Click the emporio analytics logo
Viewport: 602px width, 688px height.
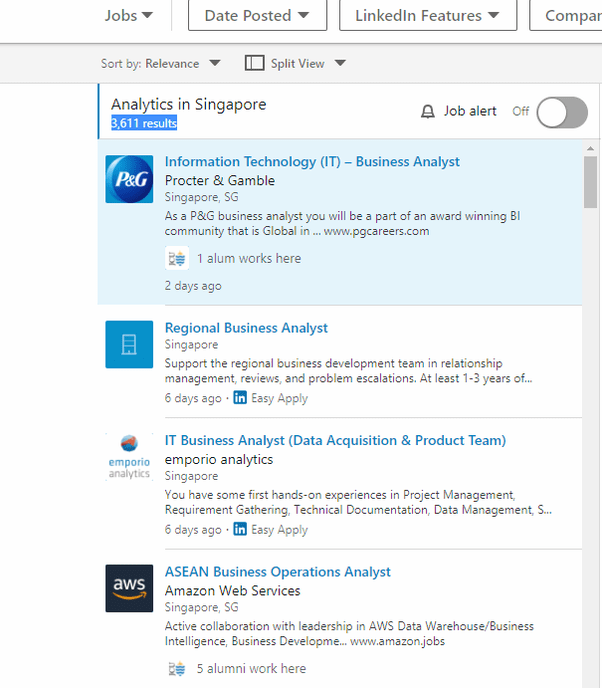coord(129,457)
